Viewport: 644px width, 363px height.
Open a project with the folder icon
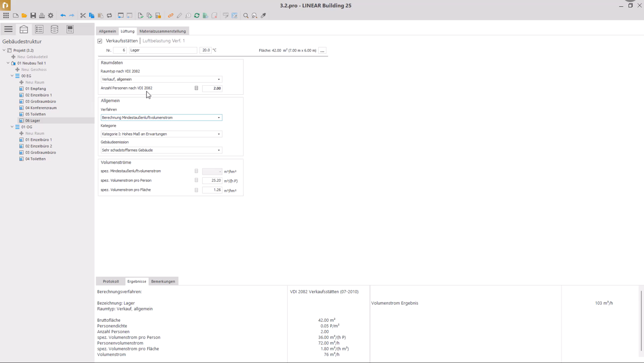[x=24, y=16]
